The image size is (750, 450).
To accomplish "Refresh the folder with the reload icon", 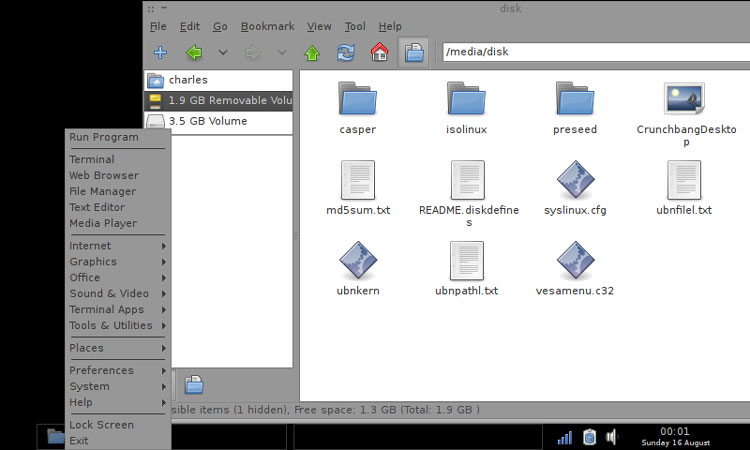I will pyautogui.click(x=346, y=52).
